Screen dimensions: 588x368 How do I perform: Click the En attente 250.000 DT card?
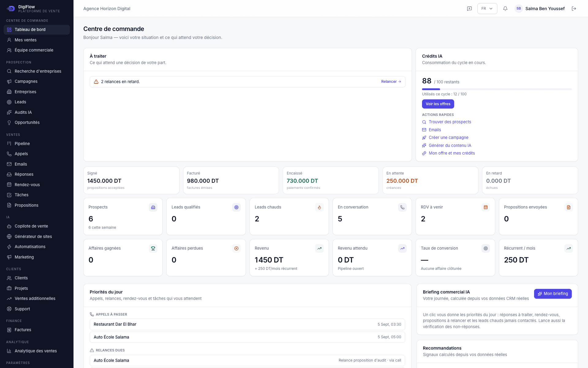pos(430,180)
